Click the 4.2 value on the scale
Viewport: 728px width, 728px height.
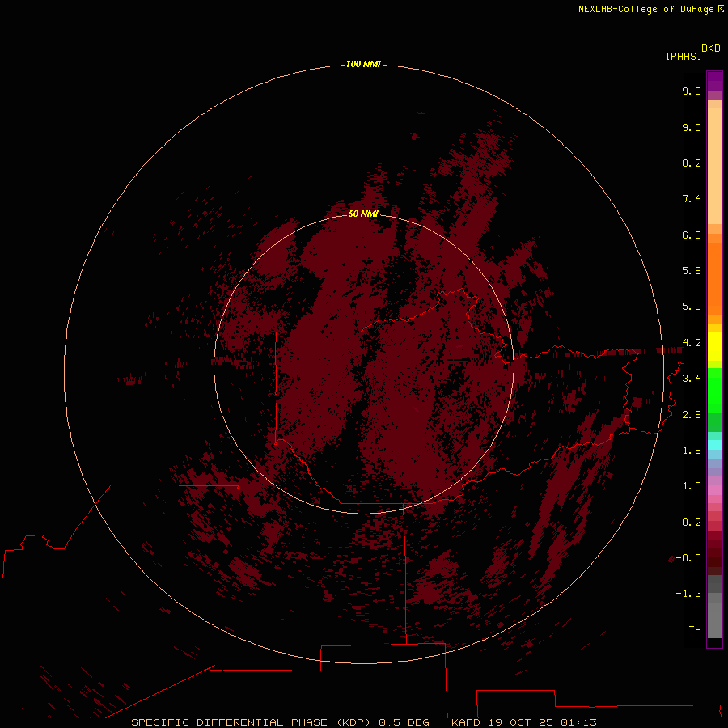coord(692,343)
